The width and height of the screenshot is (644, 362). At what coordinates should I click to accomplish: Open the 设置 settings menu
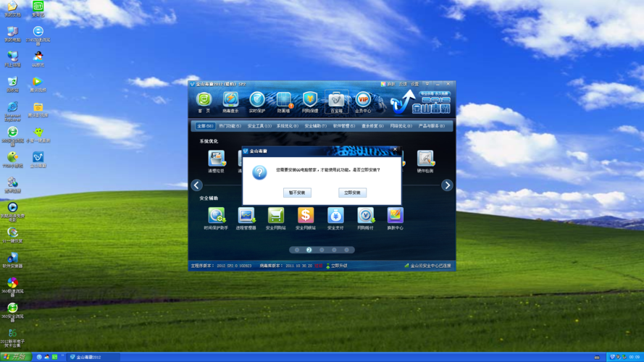tap(414, 84)
